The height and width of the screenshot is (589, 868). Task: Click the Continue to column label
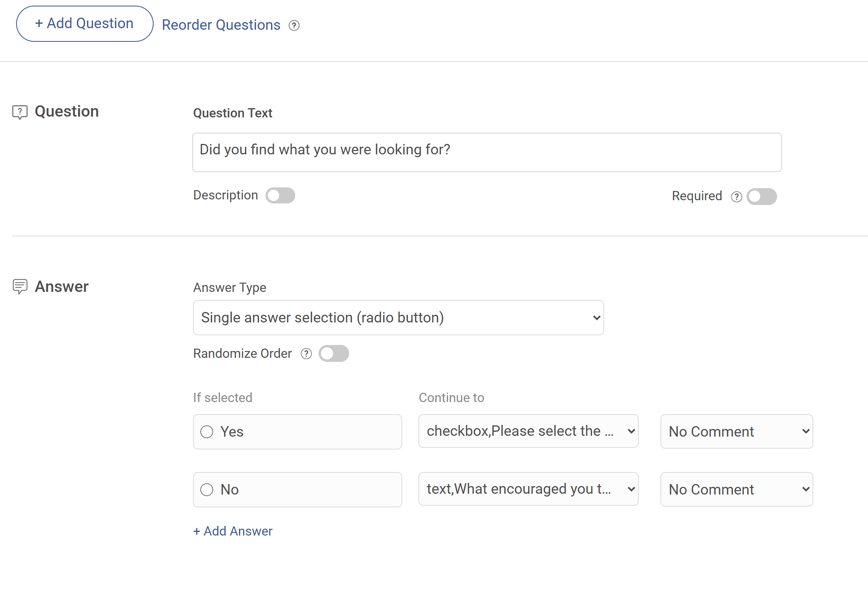(451, 398)
